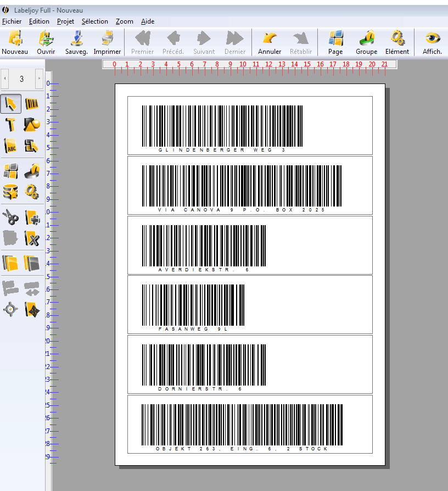Select the DORNIERSTR. 6 barcode bars
The image size is (448, 491).
204,365
